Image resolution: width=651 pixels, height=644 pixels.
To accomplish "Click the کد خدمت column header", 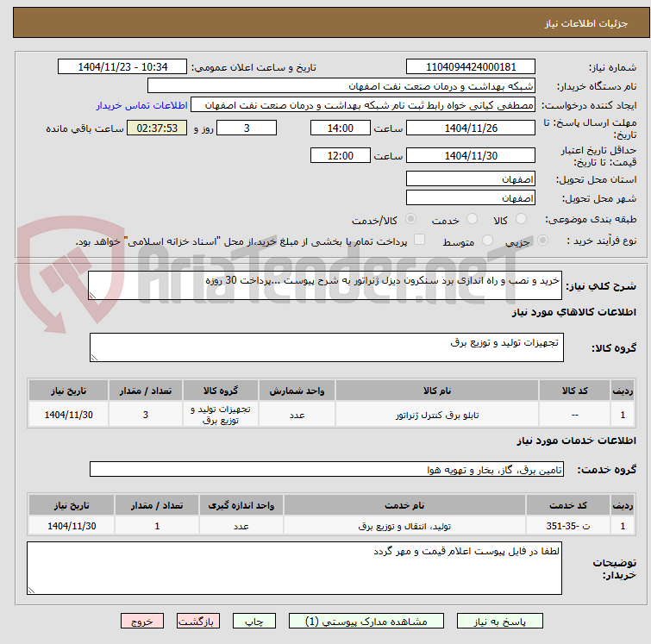I will tap(568, 505).
